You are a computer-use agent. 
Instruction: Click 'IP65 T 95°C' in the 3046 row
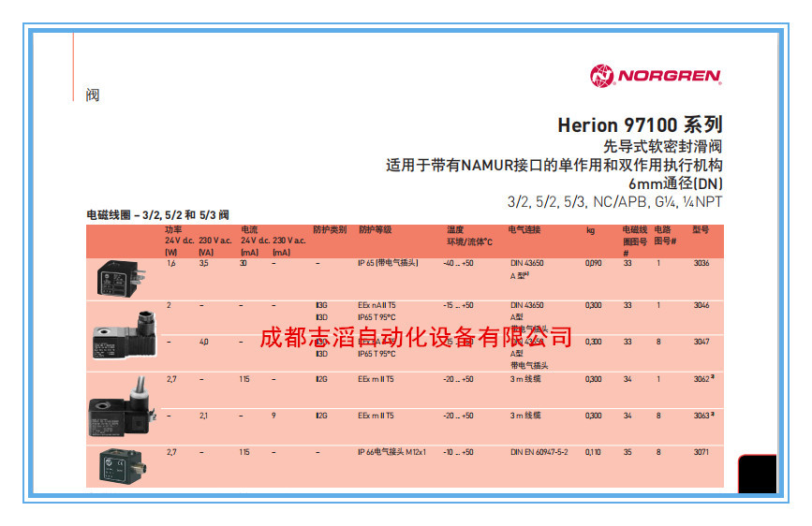377,317
